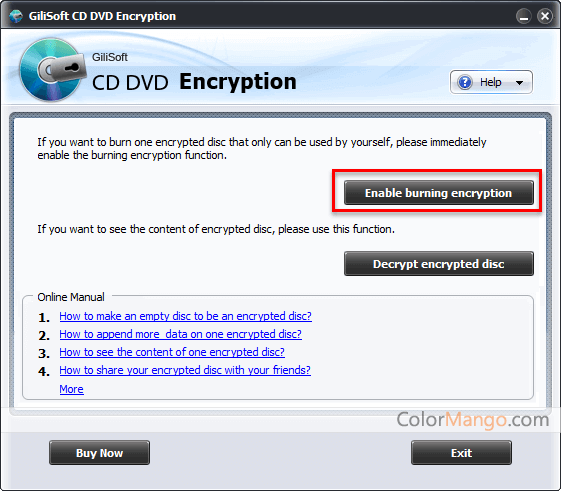Click the Exit button
Image resolution: width=561 pixels, height=491 pixels.
(x=461, y=453)
